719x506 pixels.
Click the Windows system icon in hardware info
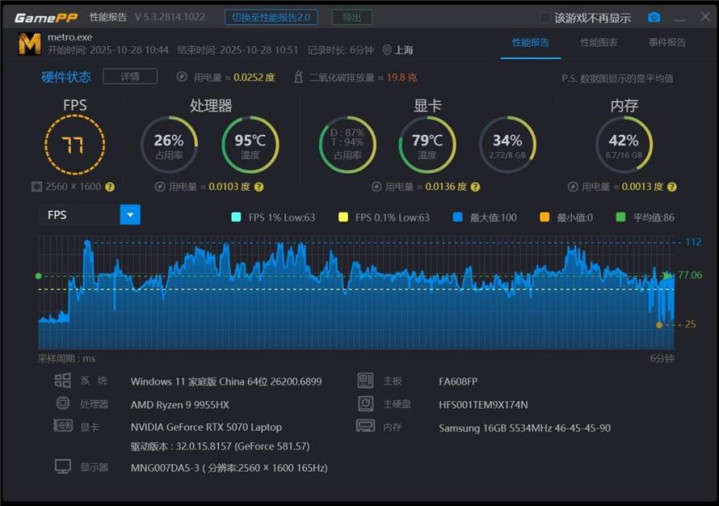63,381
